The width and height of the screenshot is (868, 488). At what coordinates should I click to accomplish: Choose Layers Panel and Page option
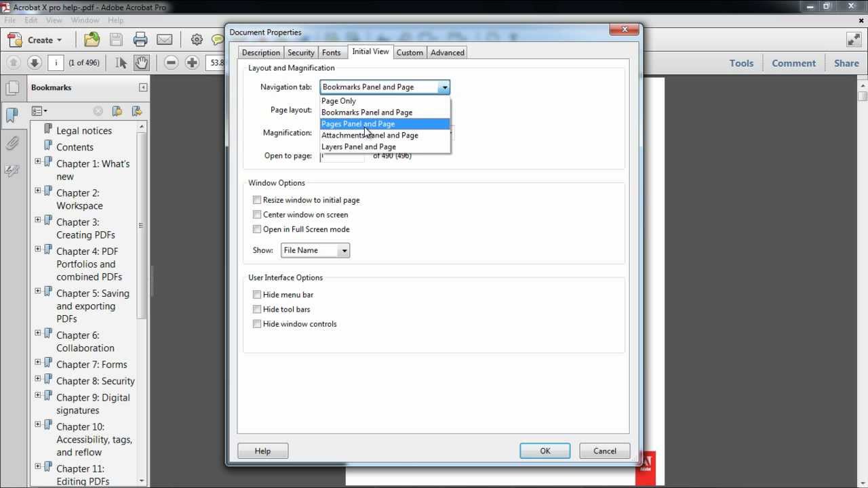tap(384, 146)
